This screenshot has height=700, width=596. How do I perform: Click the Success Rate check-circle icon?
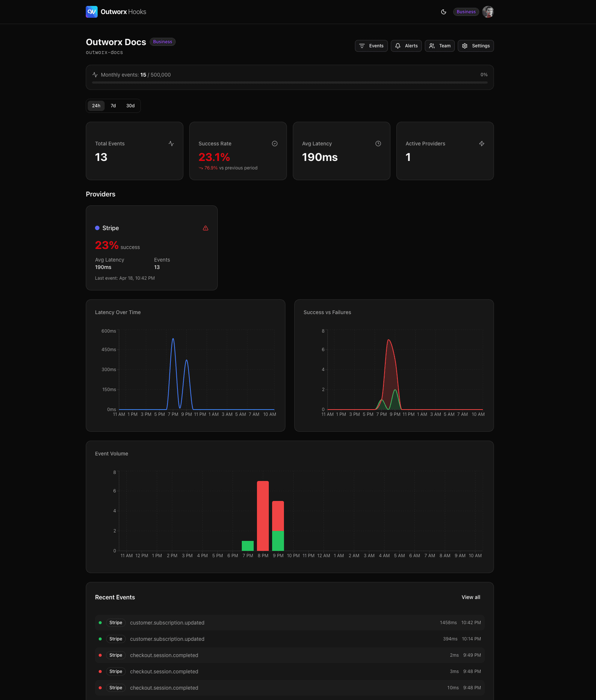point(275,144)
